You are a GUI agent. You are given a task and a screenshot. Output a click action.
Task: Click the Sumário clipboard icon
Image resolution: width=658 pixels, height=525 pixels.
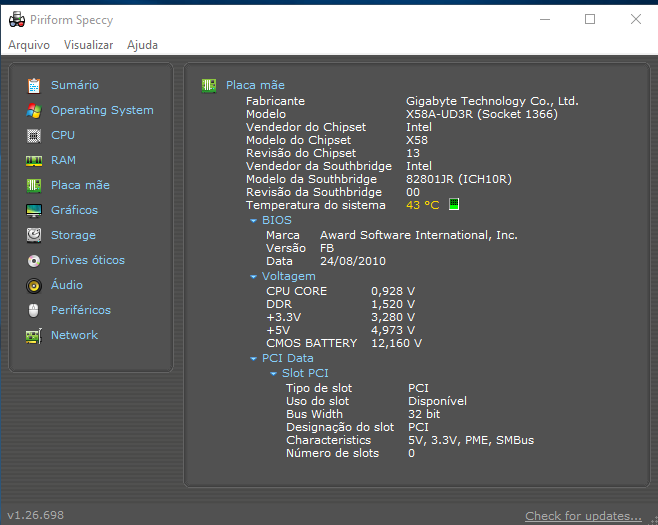[x=34, y=85]
